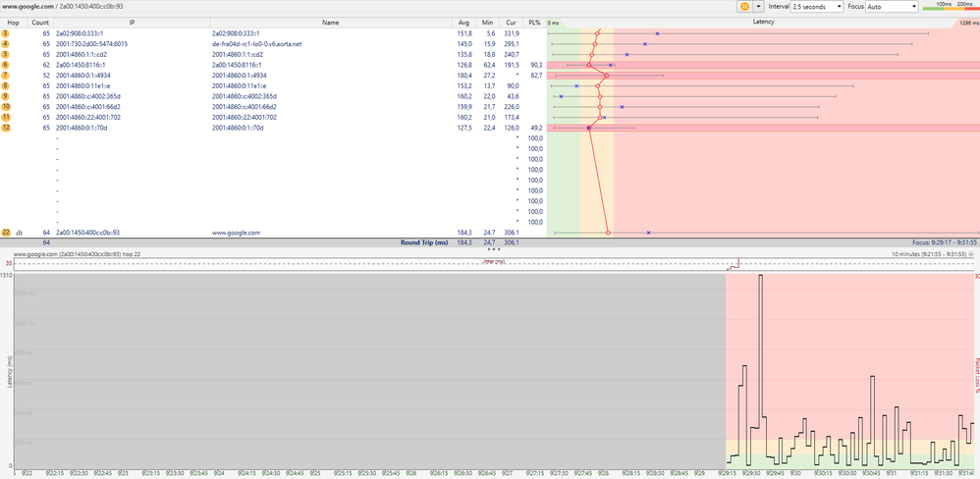Click the Avg column header
This screenshot has width=980, height=479.
click(x=463, y=23)
